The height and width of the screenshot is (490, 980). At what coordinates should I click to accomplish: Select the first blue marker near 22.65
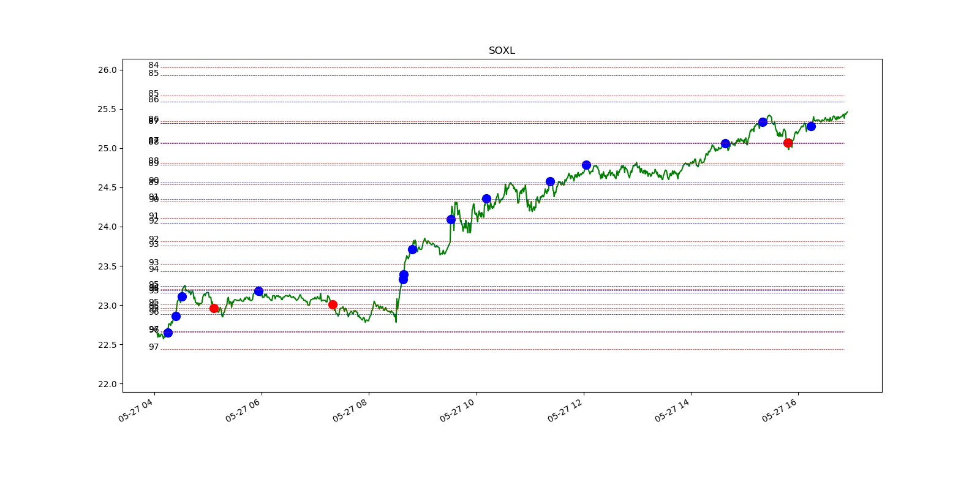[x=168, y=333]
